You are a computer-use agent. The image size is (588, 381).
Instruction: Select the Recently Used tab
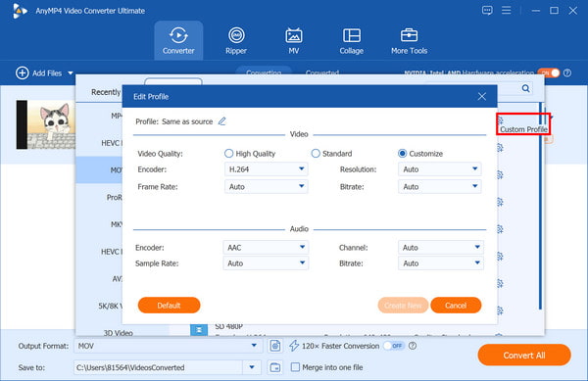tap(106, 92)
